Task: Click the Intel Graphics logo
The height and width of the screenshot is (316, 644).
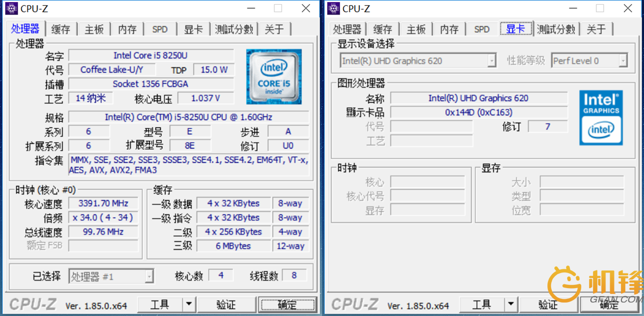Action: tap(601, 117)
